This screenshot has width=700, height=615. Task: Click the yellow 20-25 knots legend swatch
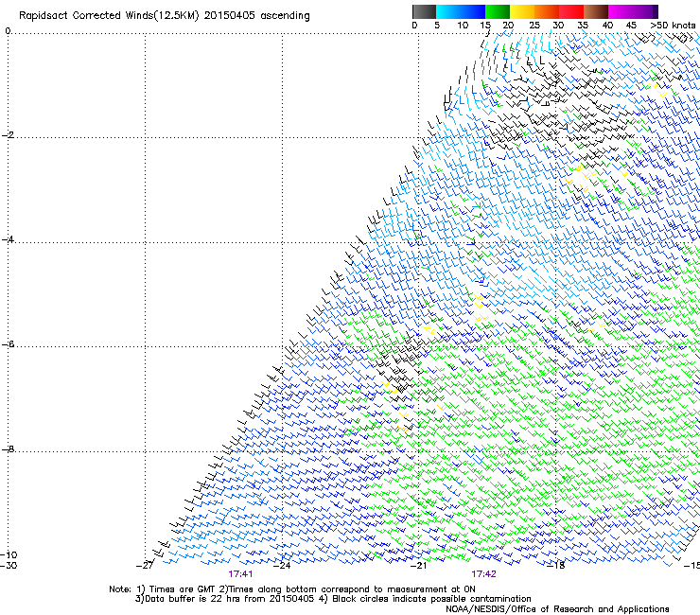click(522, 11)
